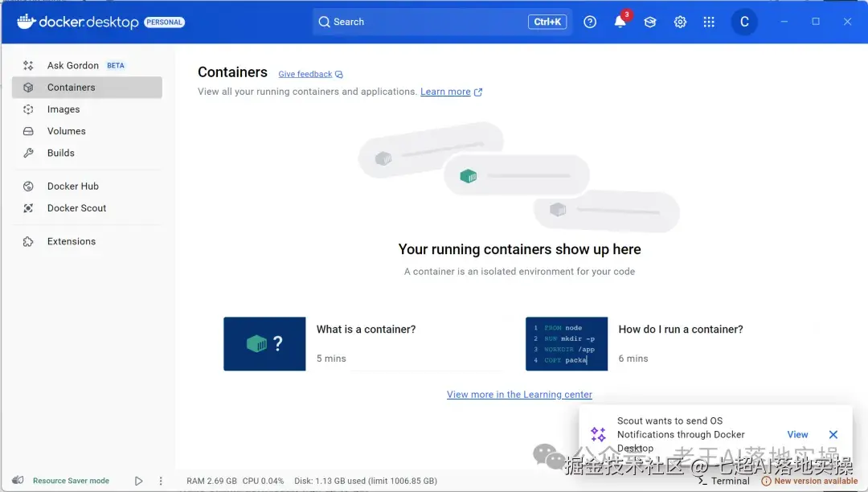
Task: Open Settings gear icon in header
Action: (680, 23)
